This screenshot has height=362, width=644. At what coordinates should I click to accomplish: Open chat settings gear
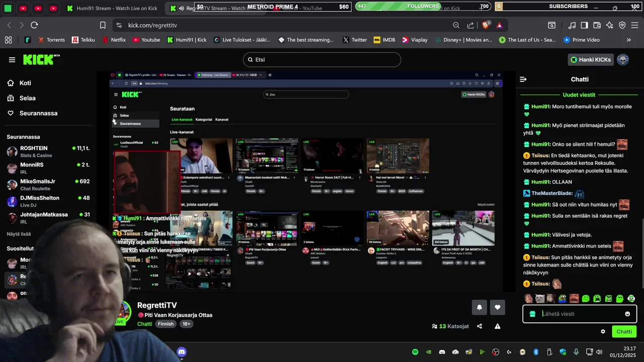pos(603,332)
